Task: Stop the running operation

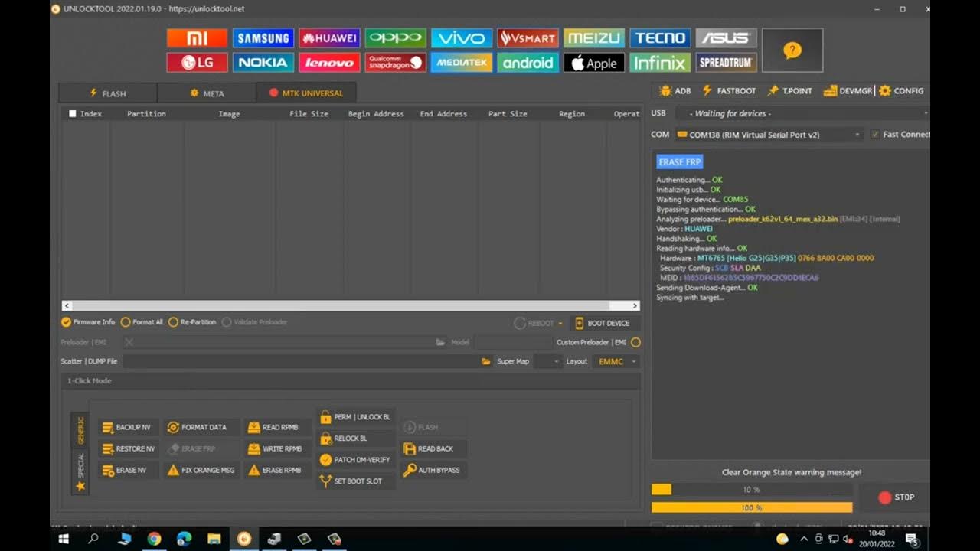Action: (x=896, y=497)
